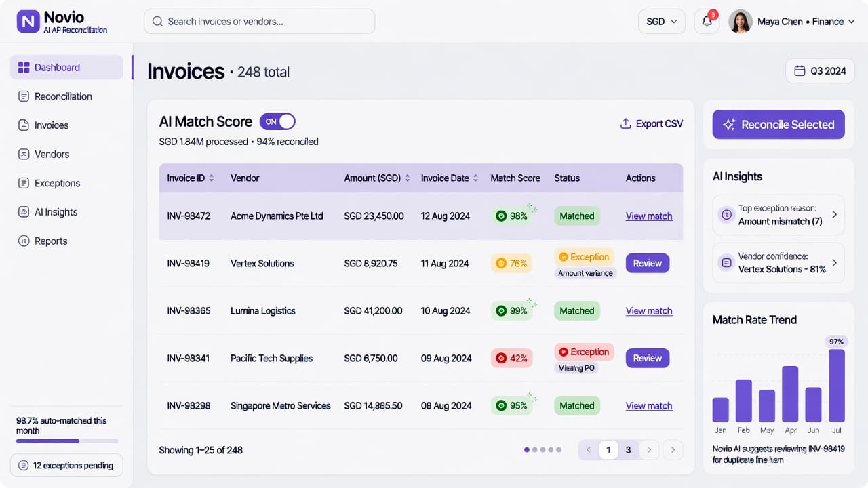Expand the Amount mismatch insight chevron
The image size is (868, 488).
(x=835, y=215)
